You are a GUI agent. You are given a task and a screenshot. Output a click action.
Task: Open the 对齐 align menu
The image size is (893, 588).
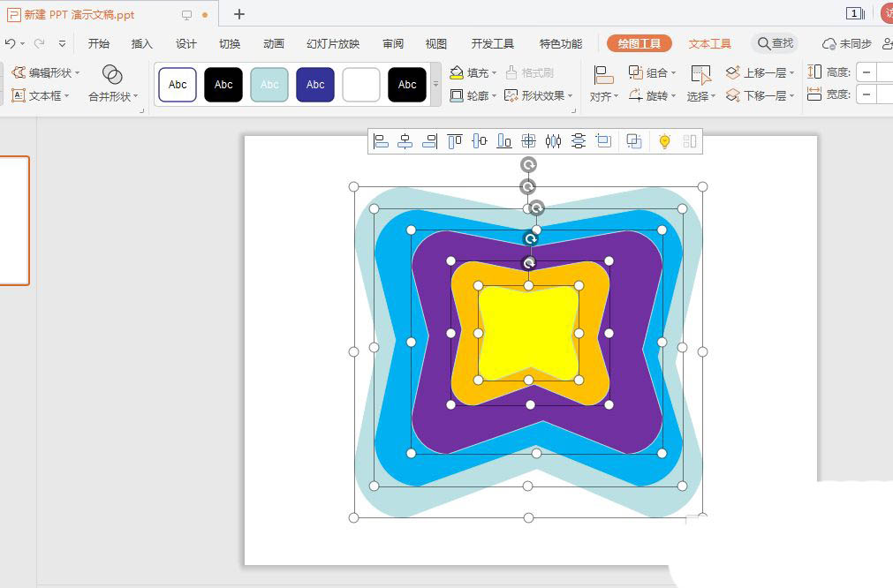[603, 84]
